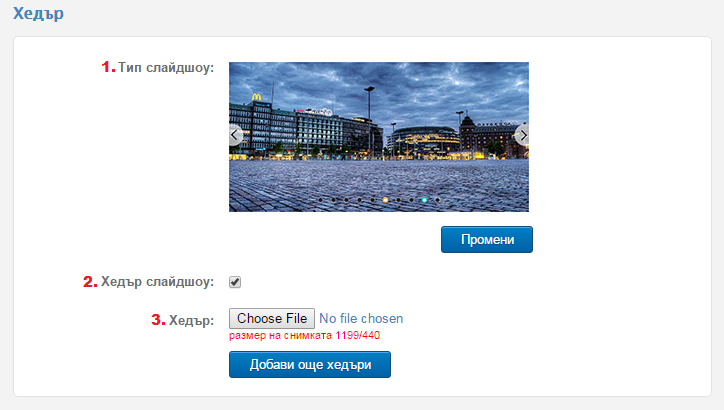
Task: Jump to the first slideshow dot
Action: [320, 200]
